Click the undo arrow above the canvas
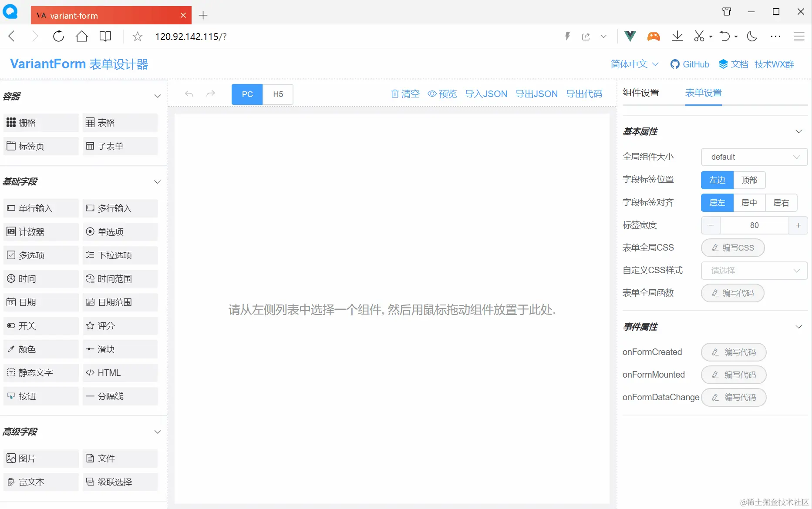812x509 pixels. point(189,94)
